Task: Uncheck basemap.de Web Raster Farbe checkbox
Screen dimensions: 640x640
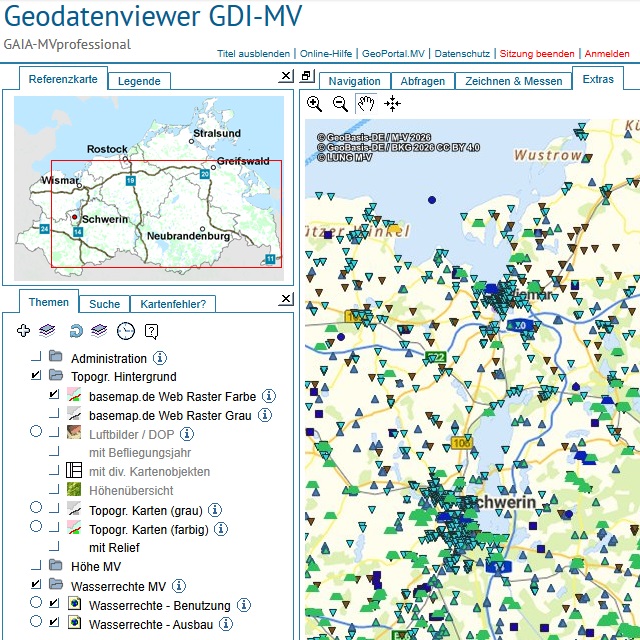Action: pos(54,394)
